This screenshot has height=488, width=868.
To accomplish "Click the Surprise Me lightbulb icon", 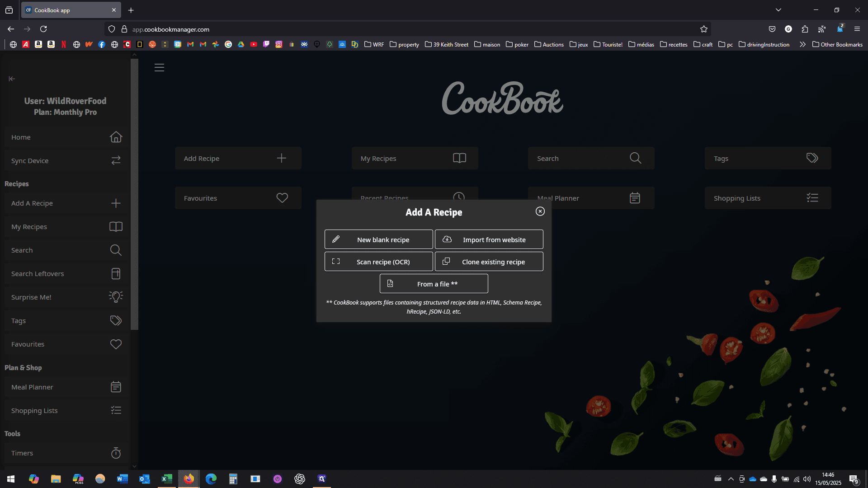I will 116,297.
